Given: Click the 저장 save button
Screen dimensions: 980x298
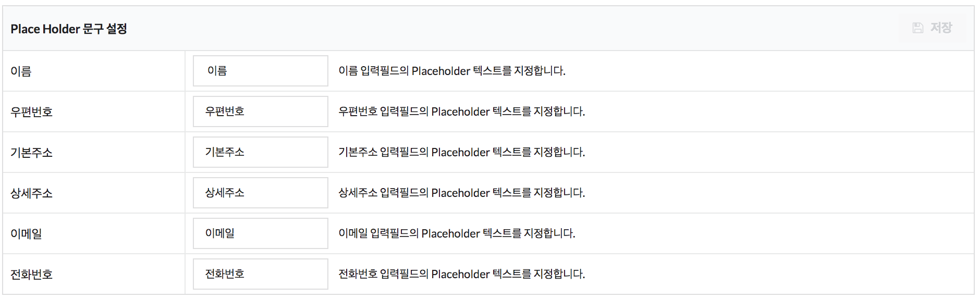Looking at the screenshot, I should (933, 28).
